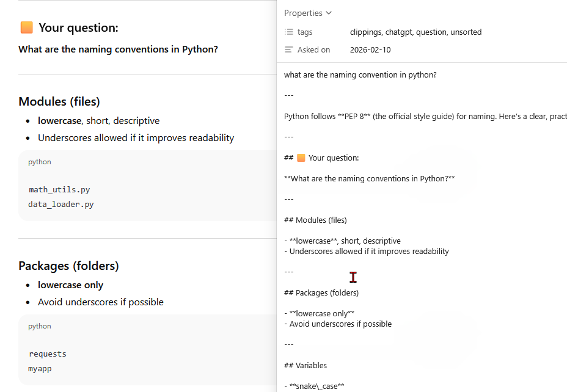Click the Packages (folders) rendered heading

point(68,266)
